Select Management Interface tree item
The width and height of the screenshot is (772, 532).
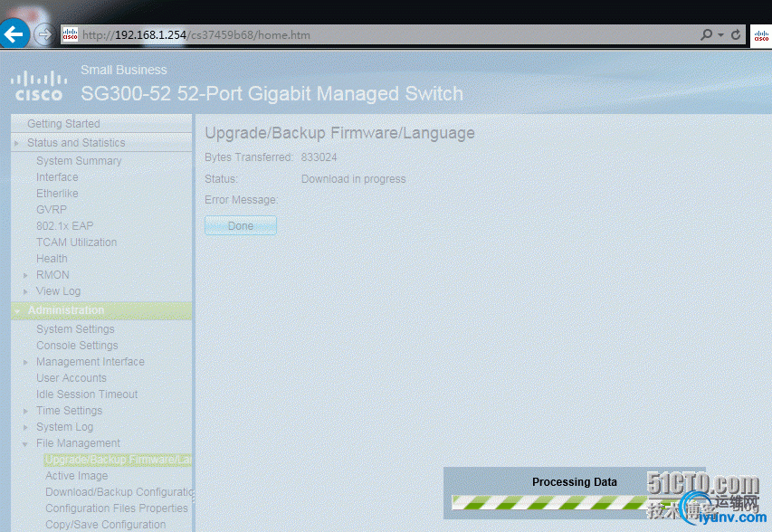[x=91, y=362]
